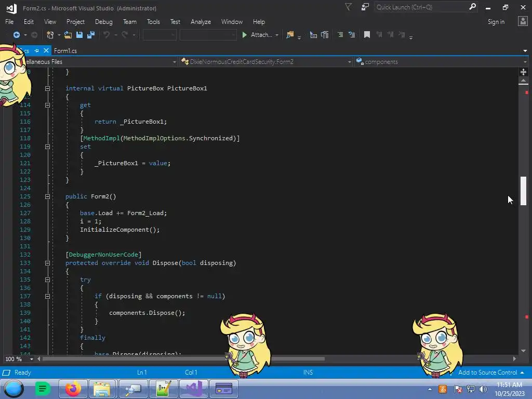Image resolution: width=532 pixels, height=399 pixels.
Task: Collapse the try block outline
Action: pyautogui.click(x=47, y=280)
